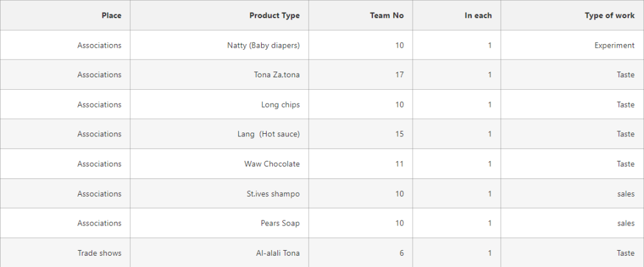The image size is (644, 267).
Task: Click the Product Type column header
Action: pyautogui.click(x=219, y=15)
